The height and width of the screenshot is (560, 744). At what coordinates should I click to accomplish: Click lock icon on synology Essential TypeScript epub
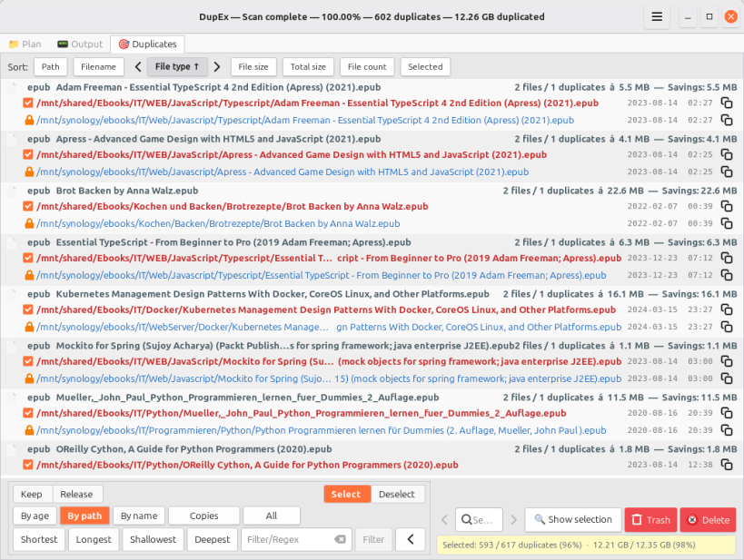pyautogui.click(x=29, y=275)
